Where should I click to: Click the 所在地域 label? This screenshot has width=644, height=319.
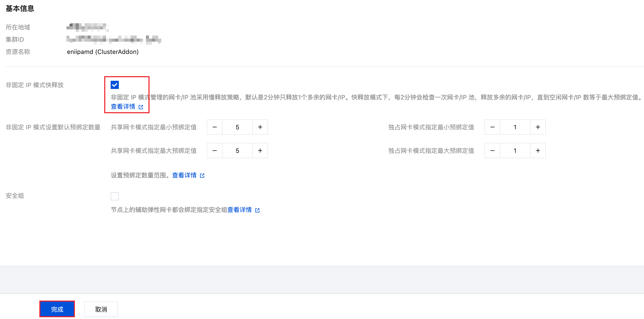tap(18, 27)
